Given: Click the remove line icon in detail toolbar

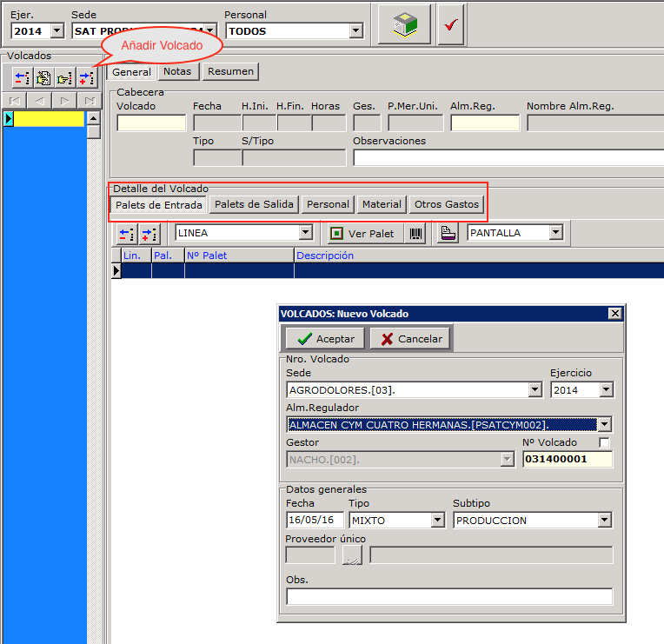Looking at the screenshot, I should pyautogui.click(x=127, y=233).
